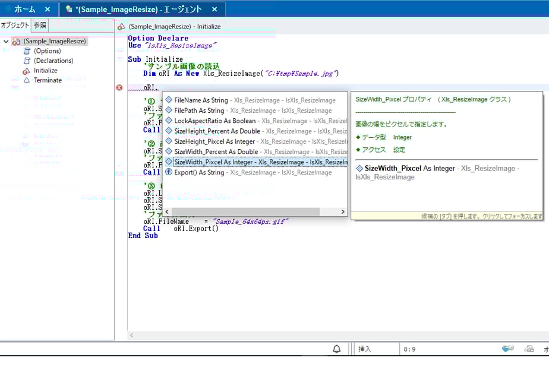Choose FileName As String suggestion

tap(255, 100)
